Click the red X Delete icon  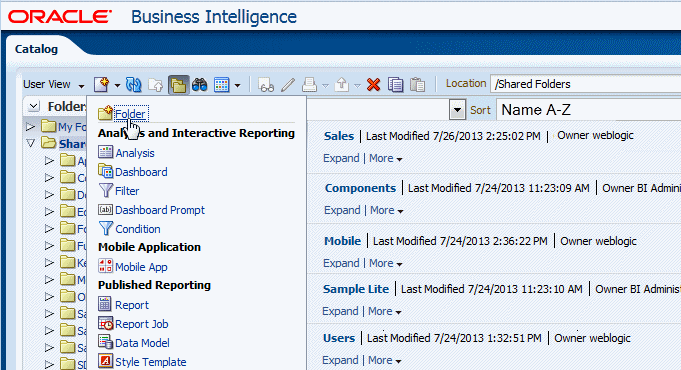pyautogui.click(x=374, y=85)
